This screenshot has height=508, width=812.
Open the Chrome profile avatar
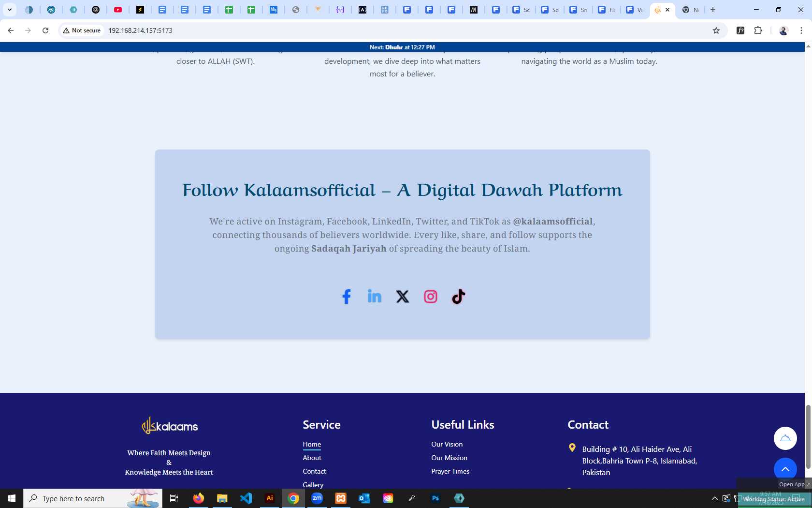point(783,30)
